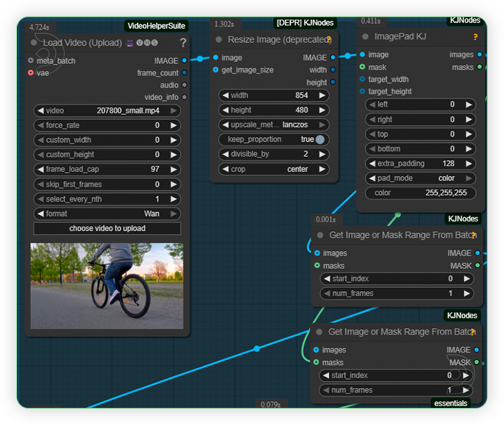
Task: Click the link midpoint dot between Resize and ImagePad
Action: coord(347,56)
